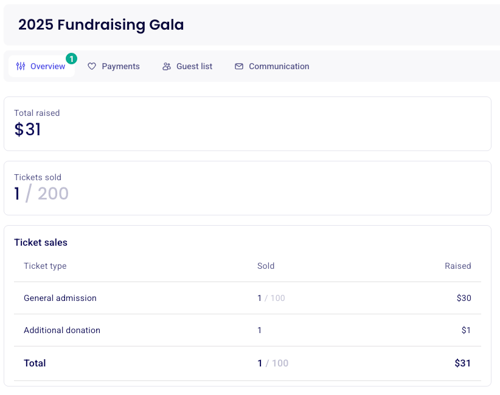The width and height of the screenshot is (500, 395).
Task: Click the people icon beside Guest list
Action: 167,66
